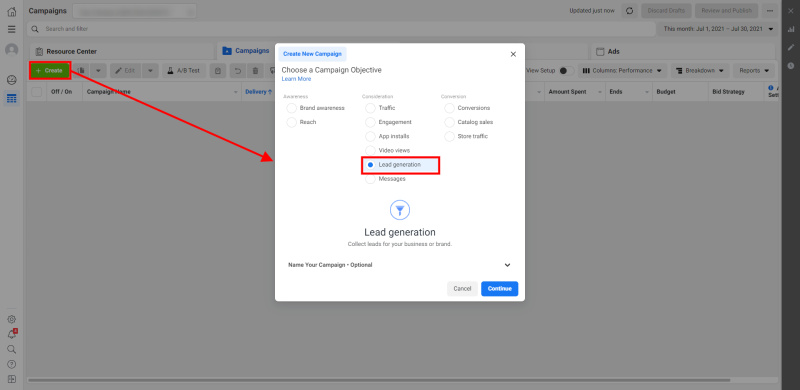Viewport: 800px width, 390px height.
Task: Toggle the View Setup switch
Action: tap(566, 70)
